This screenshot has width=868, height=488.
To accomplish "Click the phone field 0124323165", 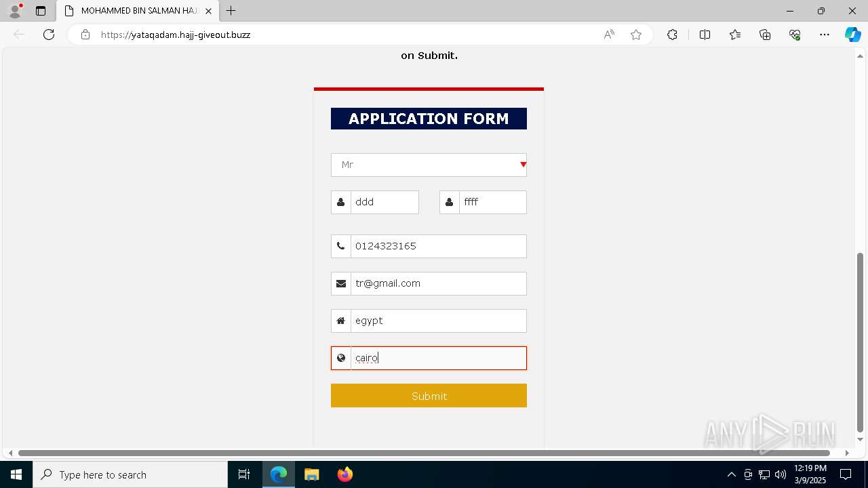I will [x=439, y=246].
